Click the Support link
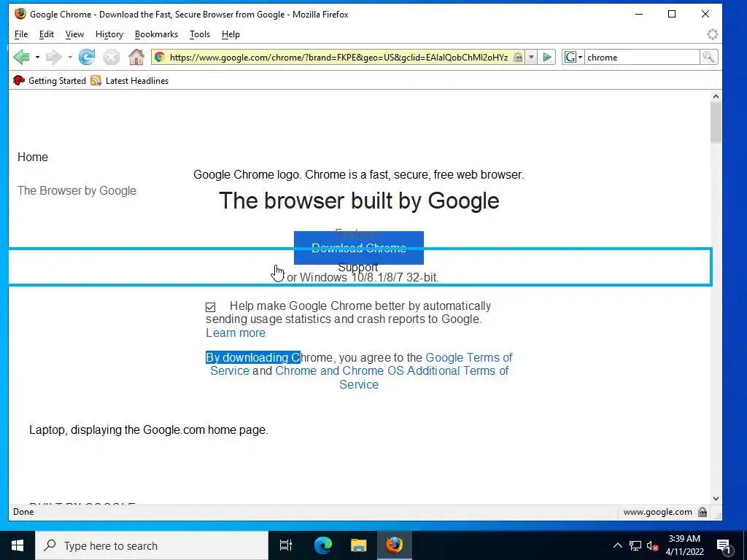 click(x=357, y=267)
